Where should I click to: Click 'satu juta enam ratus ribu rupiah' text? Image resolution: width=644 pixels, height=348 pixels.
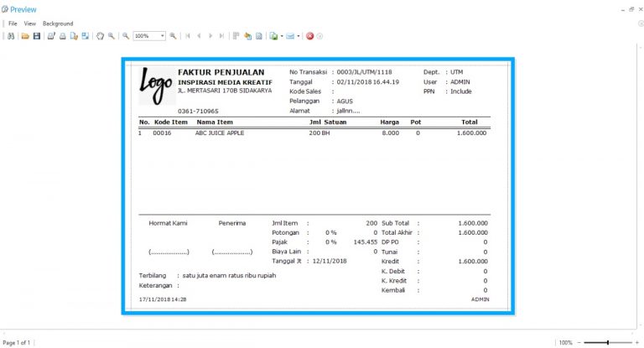point(229,275)
